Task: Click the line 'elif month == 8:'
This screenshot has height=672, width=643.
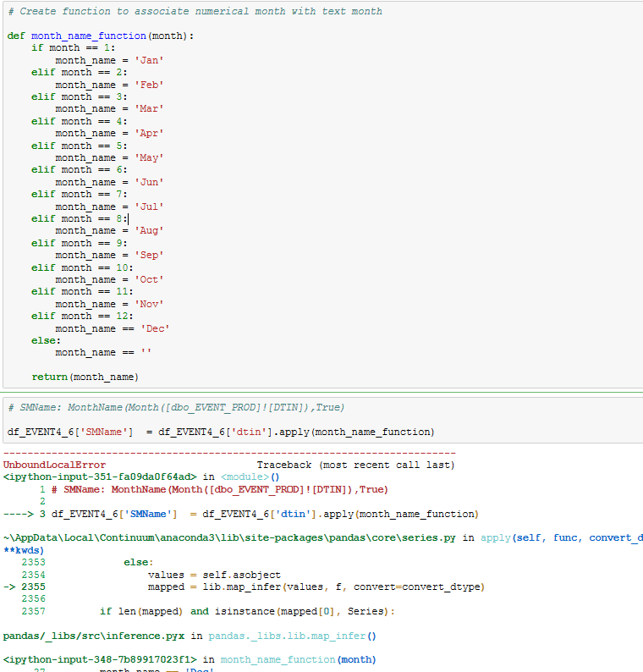Action: tap(80, 218)
